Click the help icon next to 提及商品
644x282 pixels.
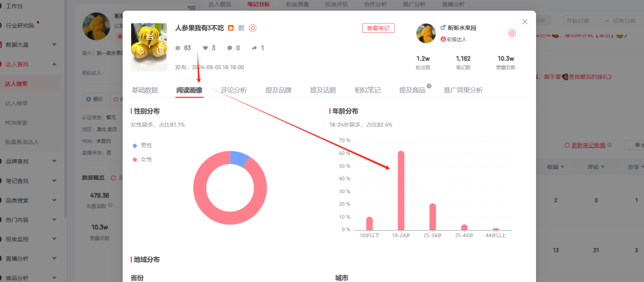tap(429, 86)
